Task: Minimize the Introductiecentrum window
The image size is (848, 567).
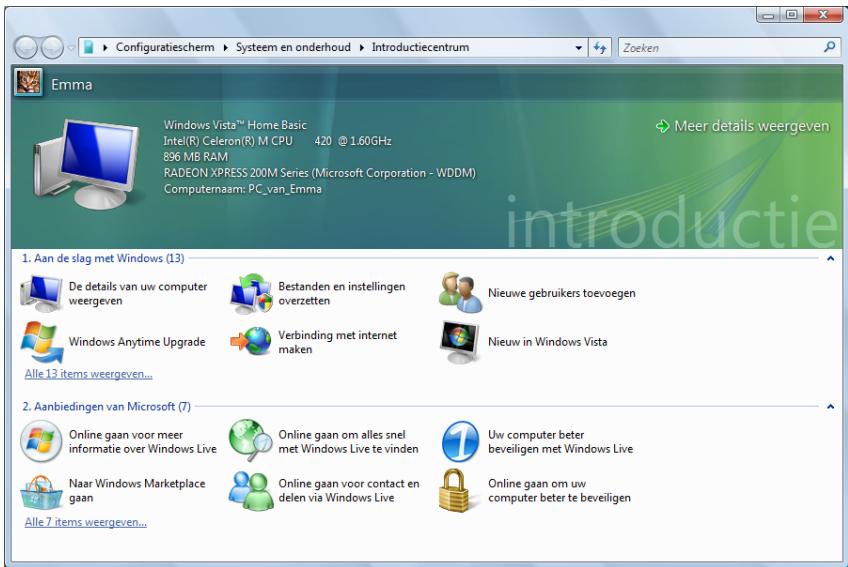Action: click(768, 15)
